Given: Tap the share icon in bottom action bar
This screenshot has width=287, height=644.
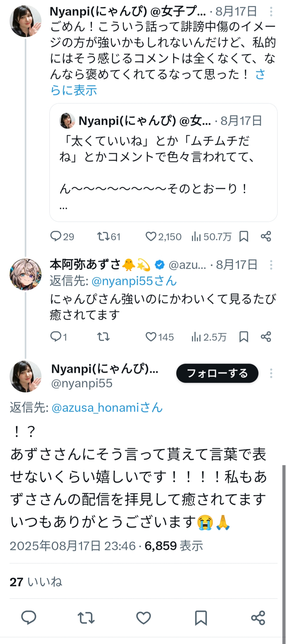Looking at the screenshot, I should [258, 617].
